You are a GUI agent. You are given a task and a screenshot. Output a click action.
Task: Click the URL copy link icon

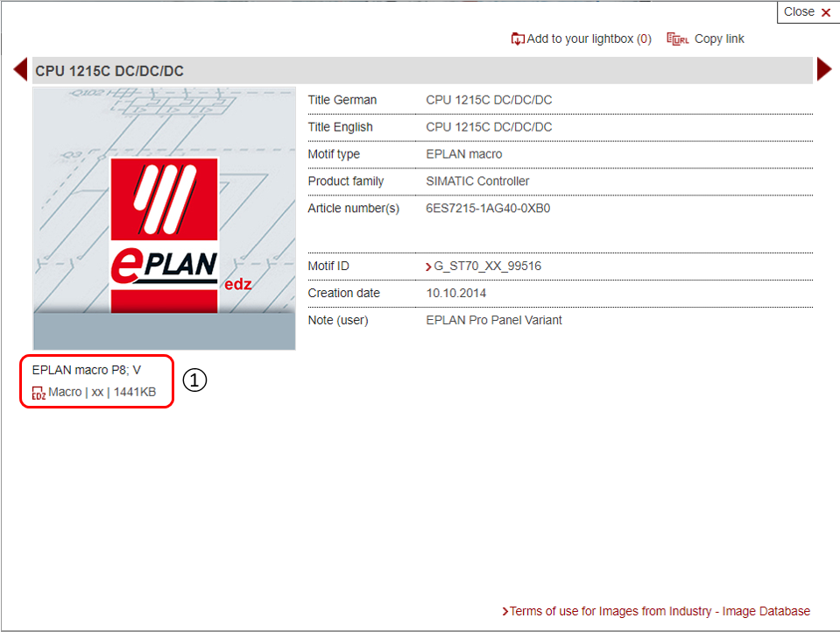point(678,39)
